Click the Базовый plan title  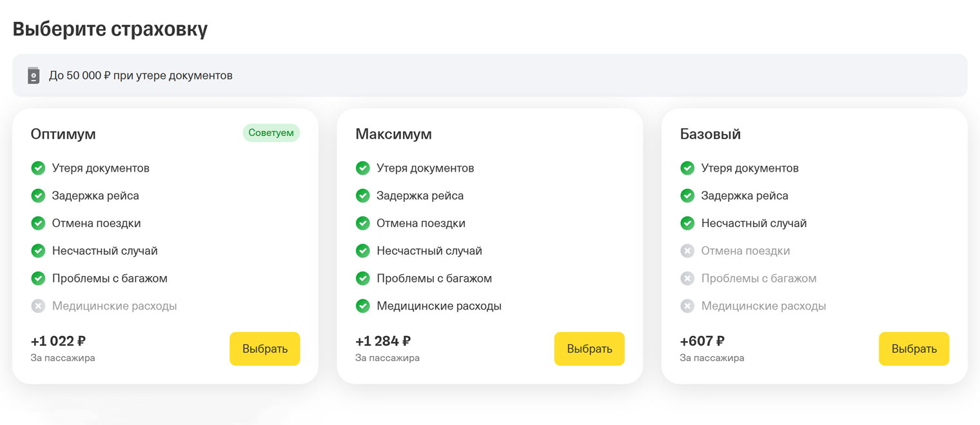pos(710,134)
